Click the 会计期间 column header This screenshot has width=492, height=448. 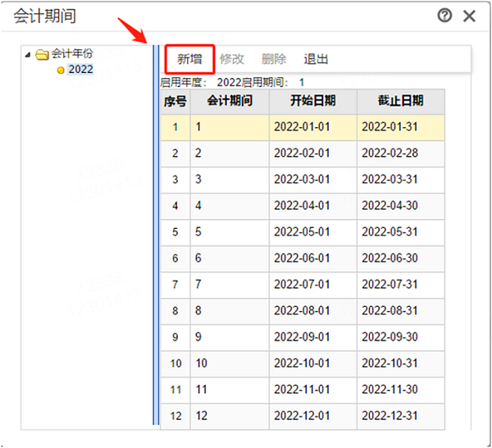click(230, 102)
